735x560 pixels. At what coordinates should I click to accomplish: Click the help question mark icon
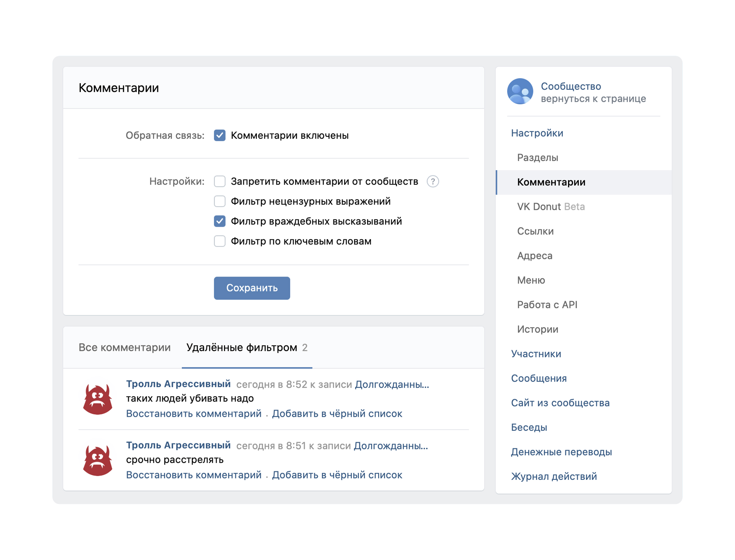tap(433, 181)
